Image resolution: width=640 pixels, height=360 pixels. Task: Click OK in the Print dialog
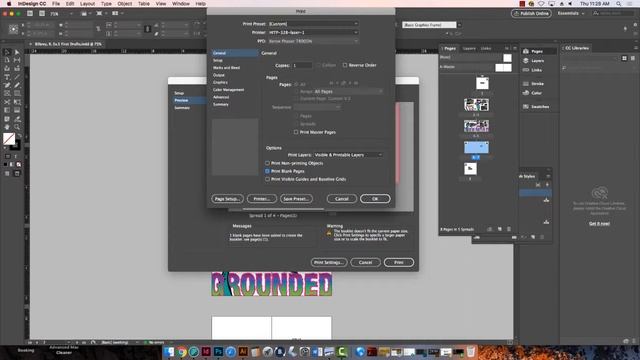[375, 199]
